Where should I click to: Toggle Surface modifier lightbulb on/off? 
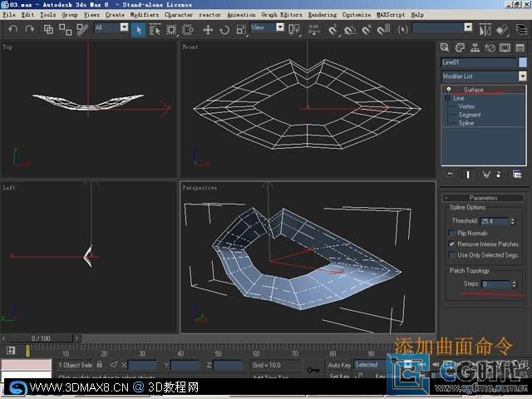[449, 90]
